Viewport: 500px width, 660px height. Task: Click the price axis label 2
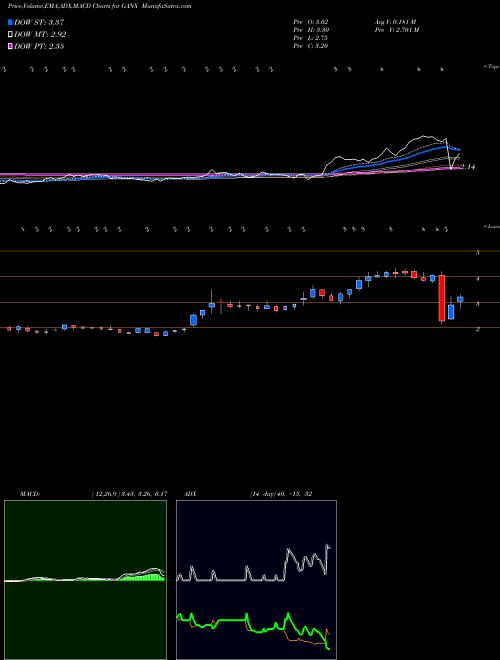click(x=478, y=330)
